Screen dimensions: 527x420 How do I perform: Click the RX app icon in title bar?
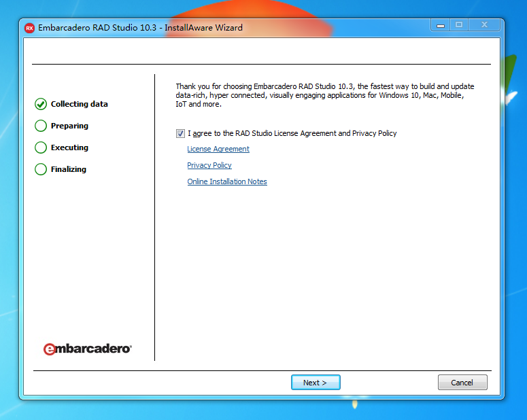(29, 28)
